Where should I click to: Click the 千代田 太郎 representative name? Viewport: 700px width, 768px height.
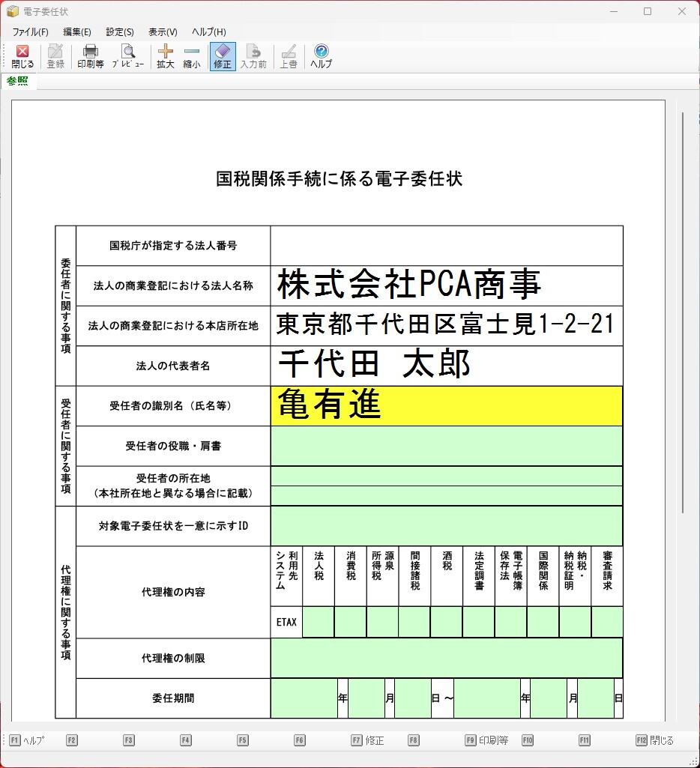click(375, 364)
